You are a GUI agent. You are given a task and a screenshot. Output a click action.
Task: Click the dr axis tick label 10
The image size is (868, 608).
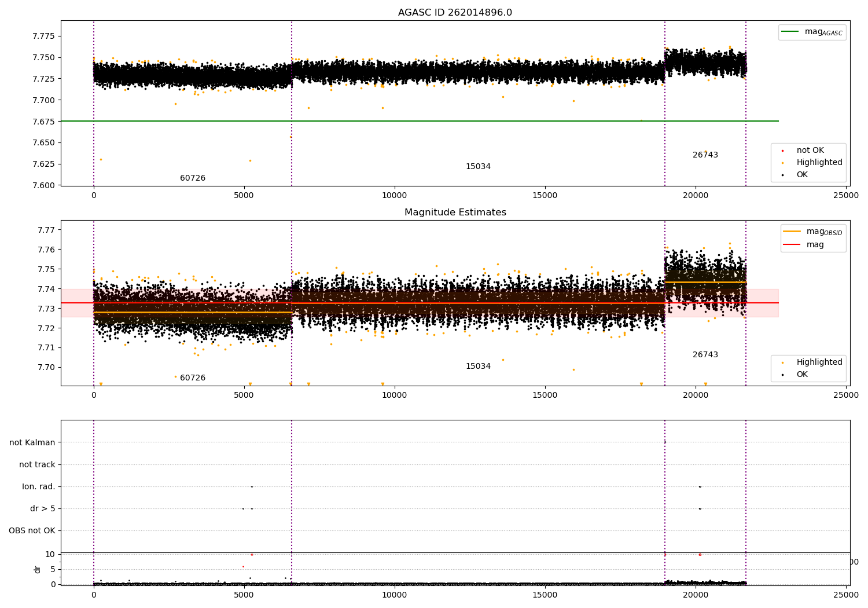click(x=50, y=555)
